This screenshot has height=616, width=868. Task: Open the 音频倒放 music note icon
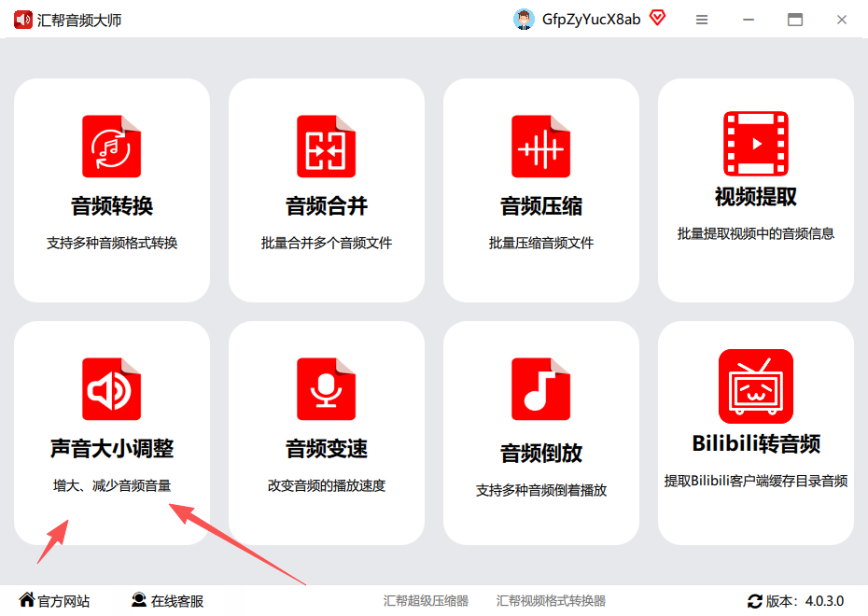pyautogui.click(x=540, y=388)
